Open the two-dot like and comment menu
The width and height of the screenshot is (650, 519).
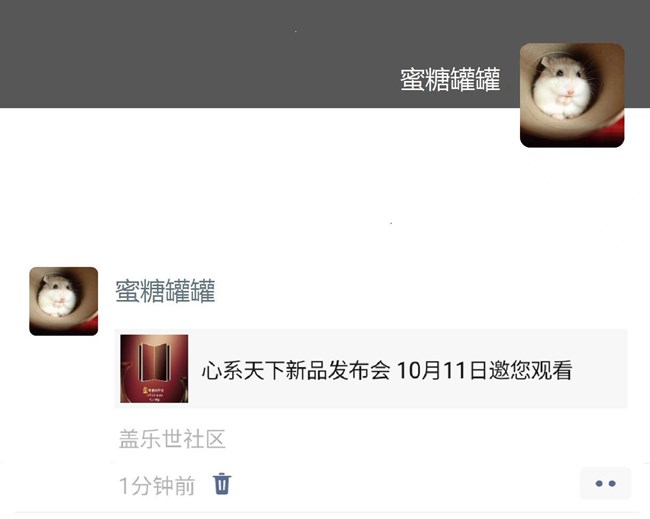605,483
